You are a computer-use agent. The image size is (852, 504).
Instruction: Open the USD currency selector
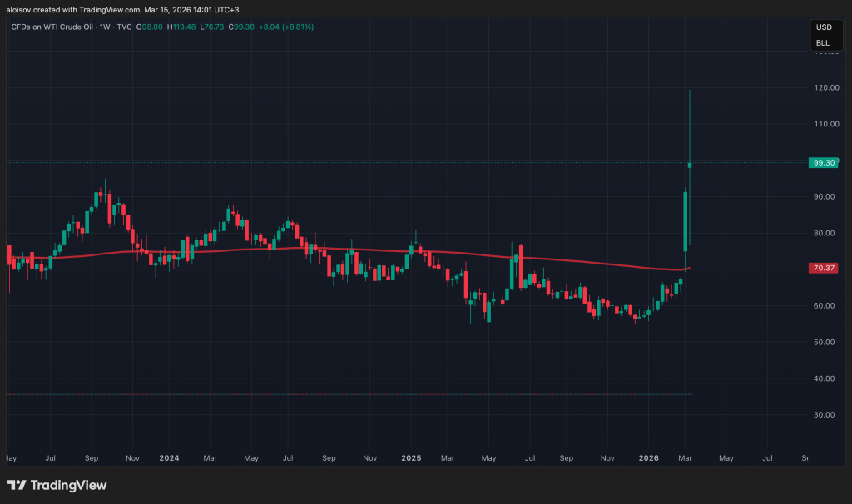(x=822, y=27)
